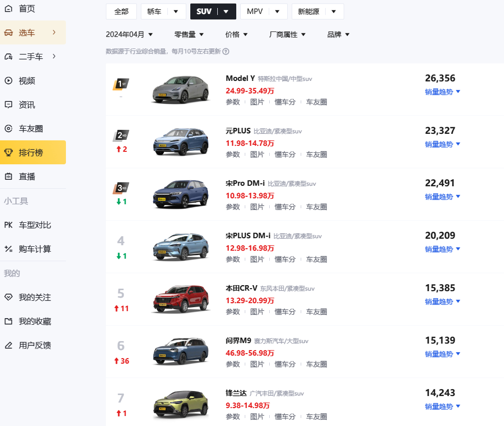504x426 pixels.
Task: Open 参数 for Model Y
Action: [x=233, y=102]
